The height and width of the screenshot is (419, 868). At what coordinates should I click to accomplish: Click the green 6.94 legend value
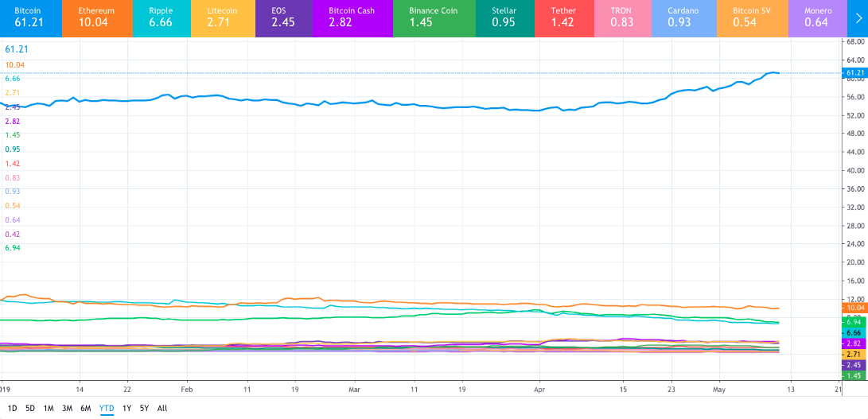[12, 248]
